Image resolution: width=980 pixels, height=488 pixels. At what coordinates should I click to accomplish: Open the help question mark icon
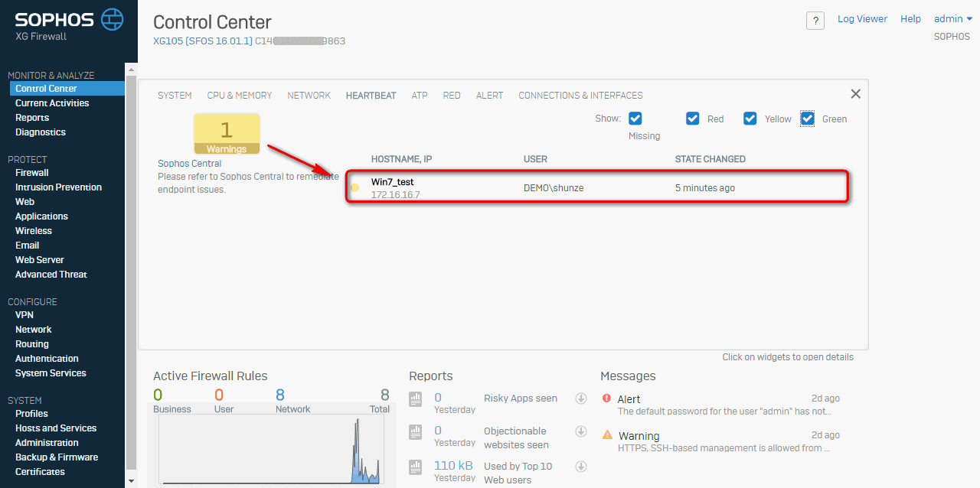(815, 21)
